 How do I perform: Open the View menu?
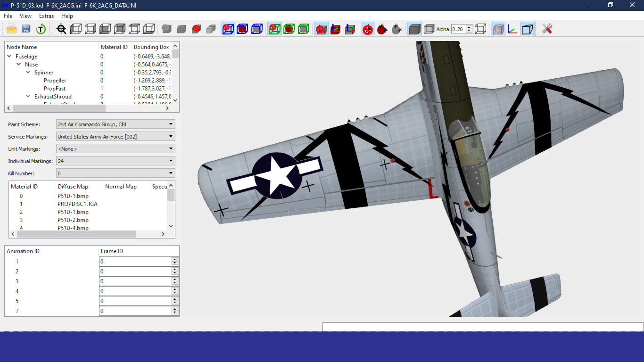(x=25, y=16)
